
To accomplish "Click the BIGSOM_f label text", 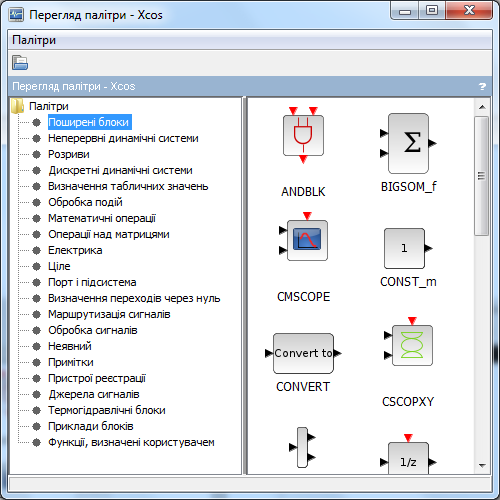I will pos(408,187).
